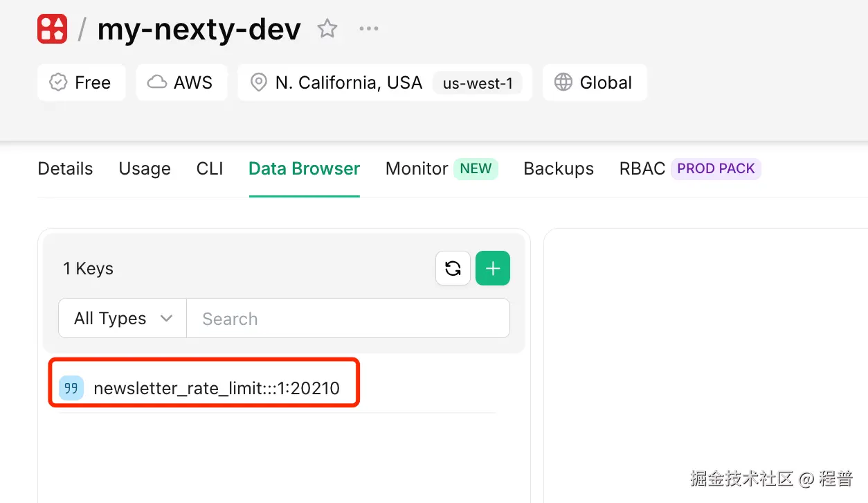This screenshot has height=503, width=868.
Task: Click the refresh keys icon
Action: [453, 268]
